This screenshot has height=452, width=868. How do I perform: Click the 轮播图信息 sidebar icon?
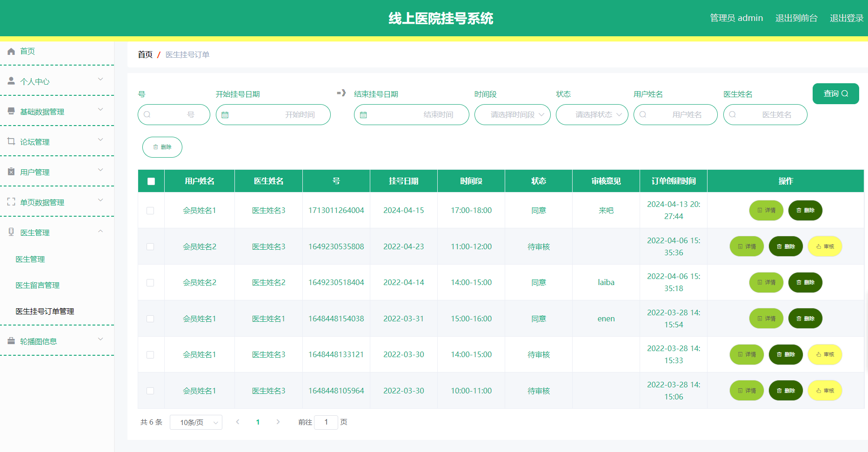11,340
